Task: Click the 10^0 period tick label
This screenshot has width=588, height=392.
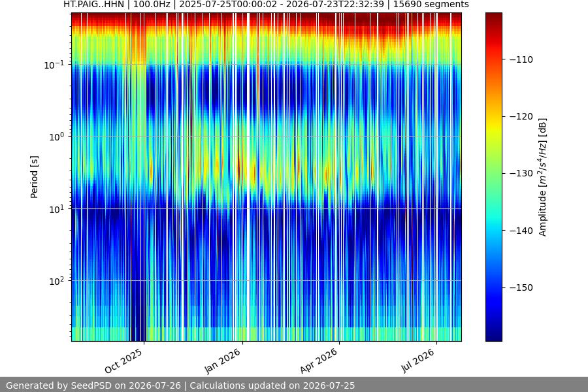Action: point(57,137)
